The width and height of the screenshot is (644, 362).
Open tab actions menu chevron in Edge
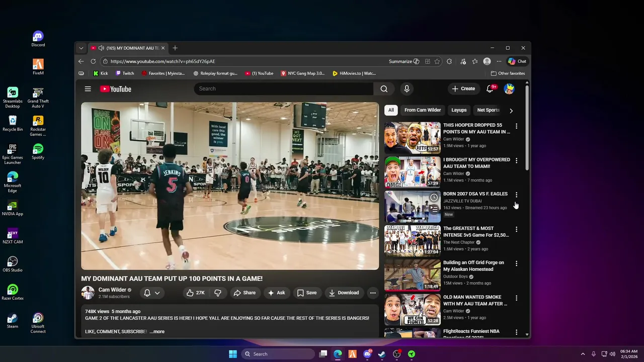pos(81,48)
